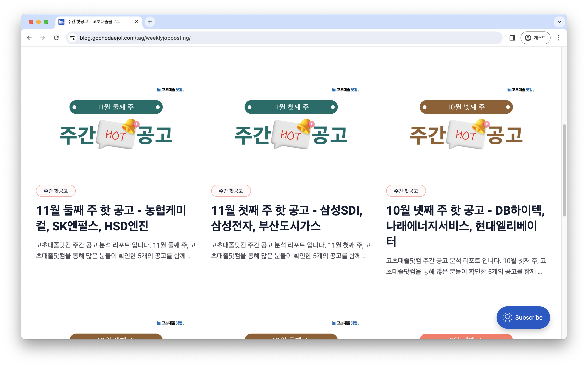Expand the tab search dropdown
Viewport: 588px width, 367px height.
(559, 22)
